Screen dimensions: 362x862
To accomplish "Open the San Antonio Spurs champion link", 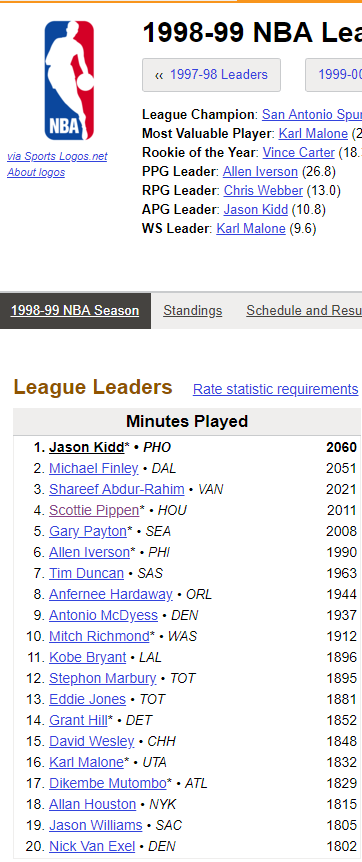I will click(311, 114).
